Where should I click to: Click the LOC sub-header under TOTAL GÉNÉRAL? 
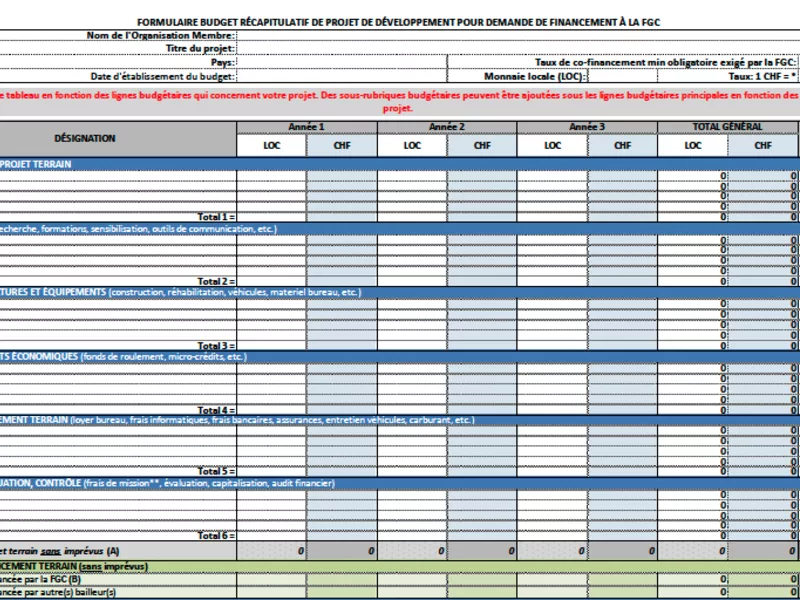pyautogui.click(x=693, y=145)
